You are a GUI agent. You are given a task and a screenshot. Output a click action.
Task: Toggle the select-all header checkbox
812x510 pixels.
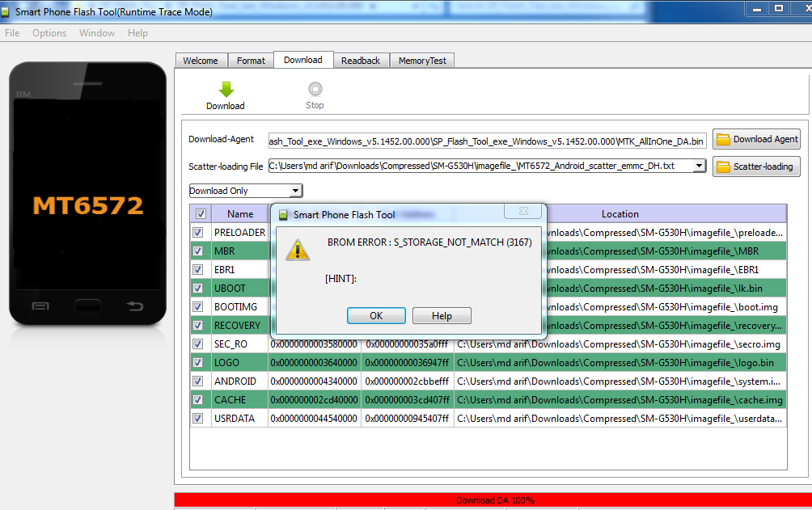(x=201, y=214)
